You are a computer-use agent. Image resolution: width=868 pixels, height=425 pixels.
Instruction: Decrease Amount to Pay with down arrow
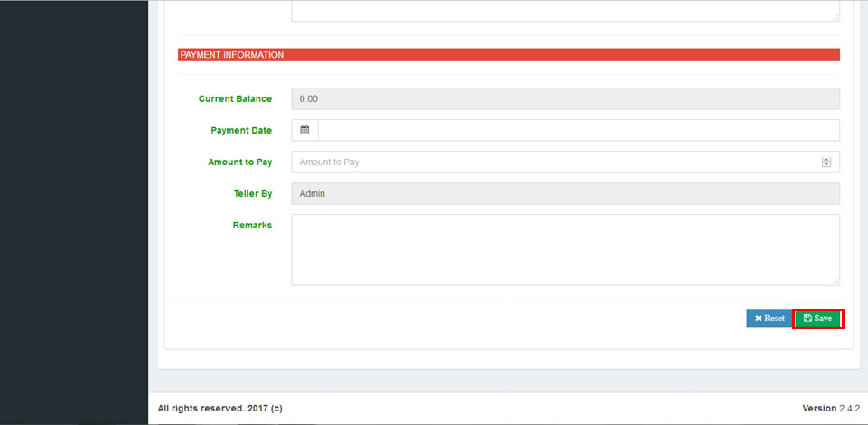826,165
